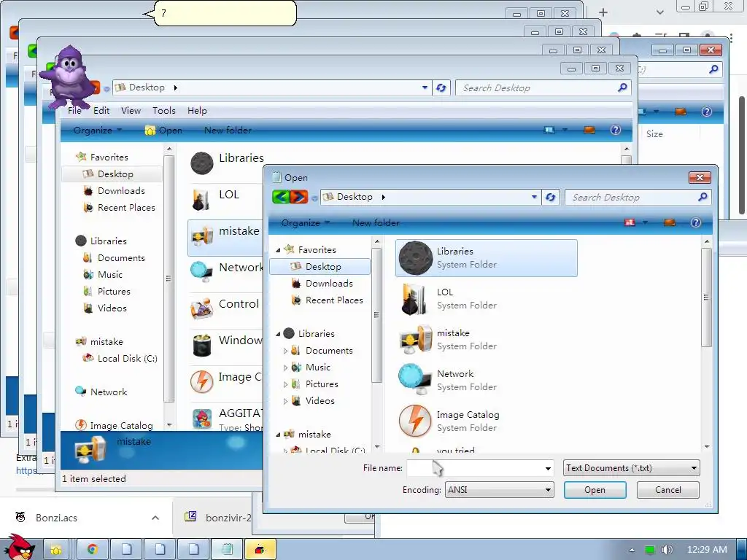Click New folder in Open dialog
Image resolution: width=747 pixels, height=560 pixels.
[376, 222]
